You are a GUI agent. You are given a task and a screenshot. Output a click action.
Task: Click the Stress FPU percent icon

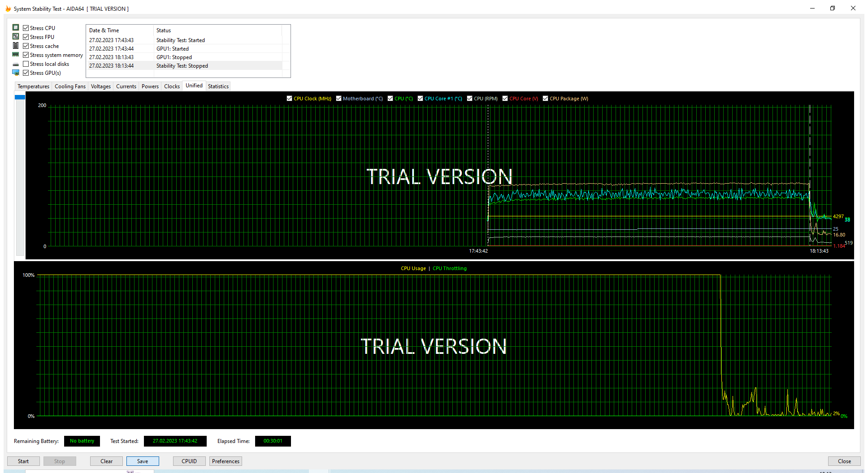tap(16, 37)
